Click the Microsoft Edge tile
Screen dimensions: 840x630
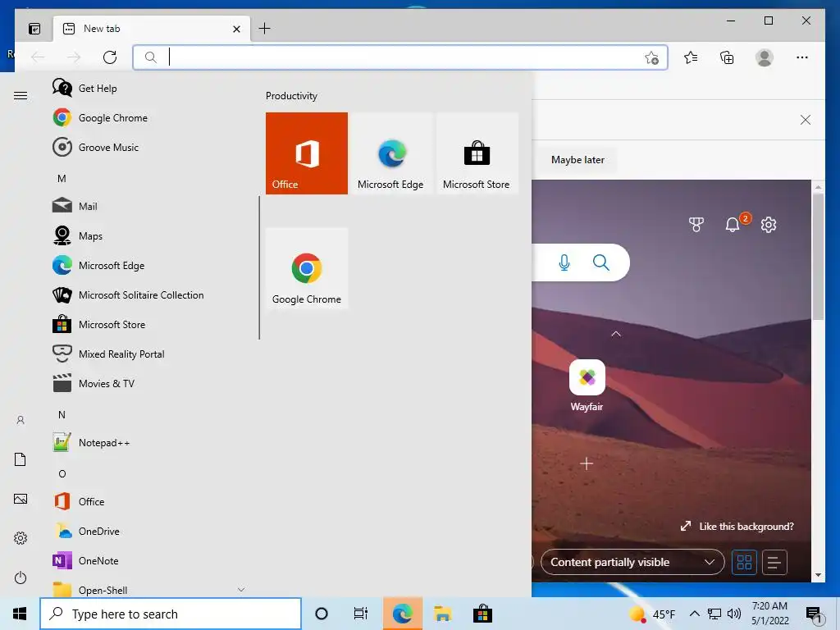(x=391, y=153)
